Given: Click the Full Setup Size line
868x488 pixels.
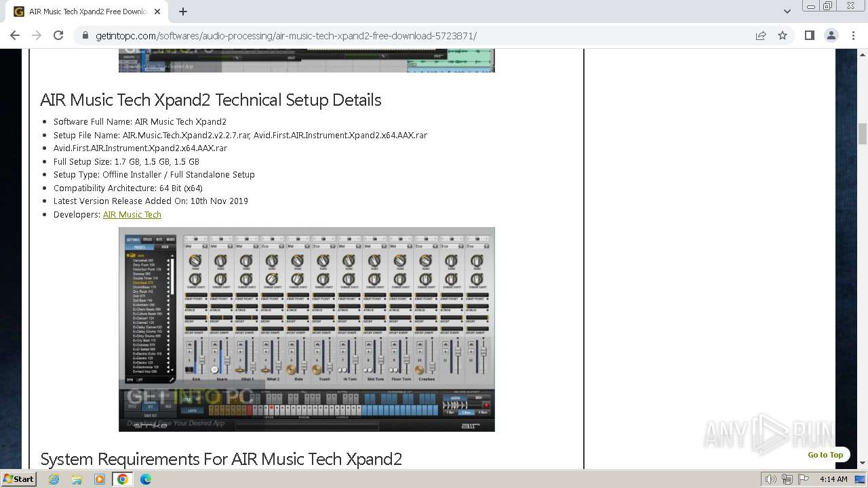Looking at the screenshot, I should coord(126,161).
